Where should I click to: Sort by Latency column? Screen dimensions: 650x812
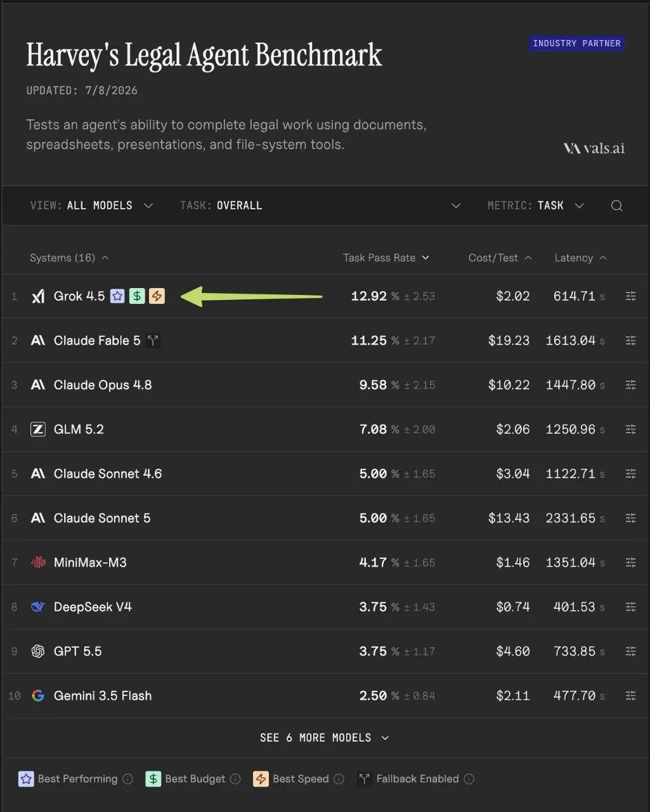click(x=580, y=258)
